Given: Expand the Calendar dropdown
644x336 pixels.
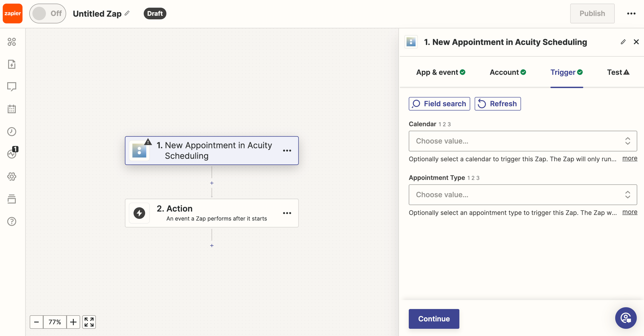Looking at the screenshot, I should 523,141.
